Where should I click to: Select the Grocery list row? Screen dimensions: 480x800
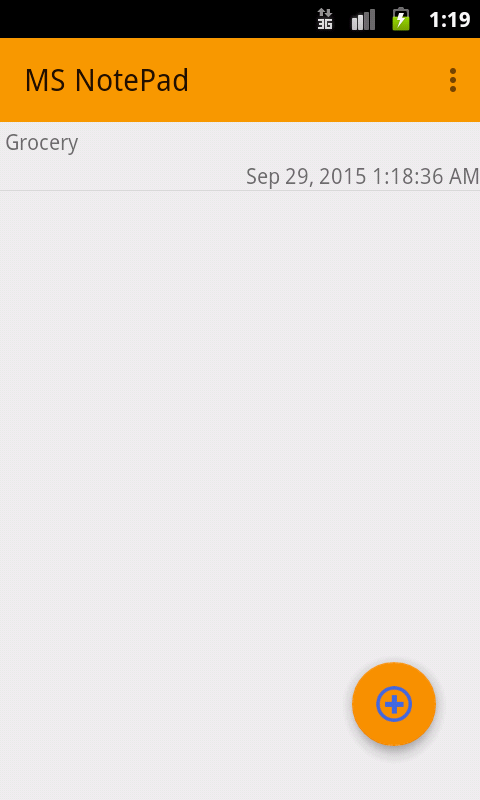click(x=240, y=156)
